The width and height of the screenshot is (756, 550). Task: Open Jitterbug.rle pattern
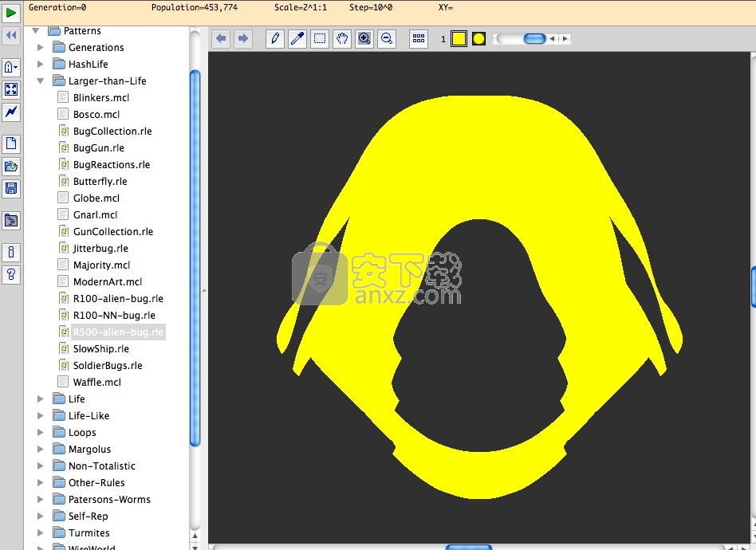pos(100,248)
